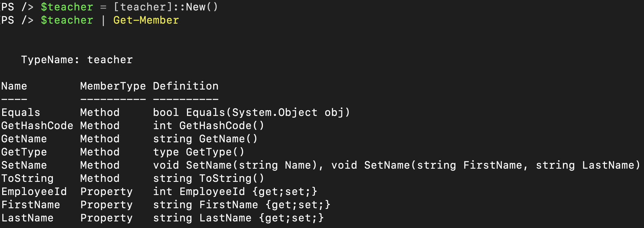
Task: Click the Definition column header
Action: coord(186,86)
